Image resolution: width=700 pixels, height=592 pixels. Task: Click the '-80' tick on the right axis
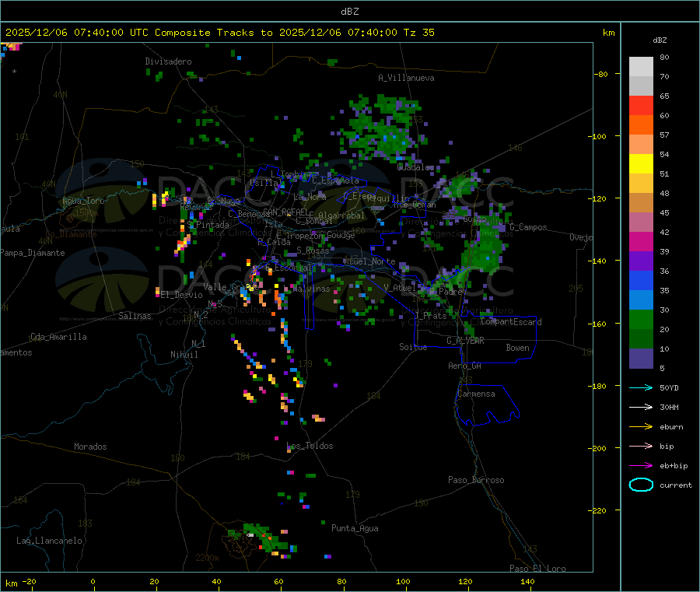point(601,74)
